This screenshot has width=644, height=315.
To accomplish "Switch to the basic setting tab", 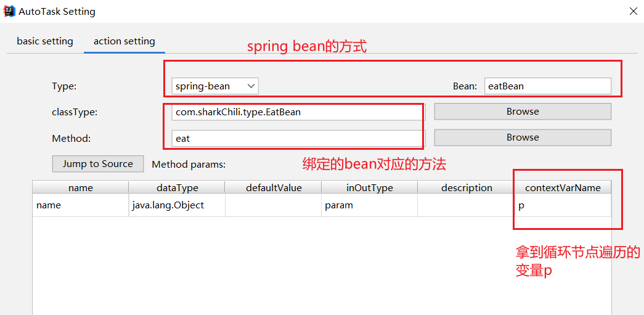I will [45, 41].
